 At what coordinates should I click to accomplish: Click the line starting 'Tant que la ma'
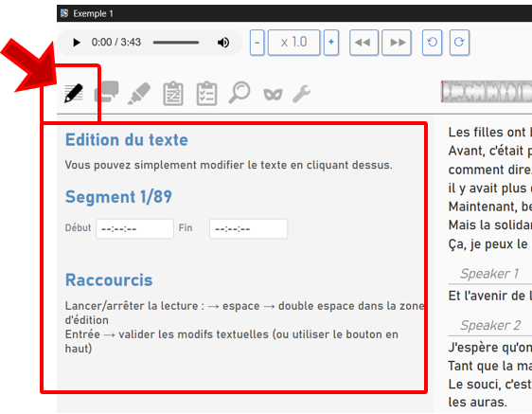coord(490,366)
